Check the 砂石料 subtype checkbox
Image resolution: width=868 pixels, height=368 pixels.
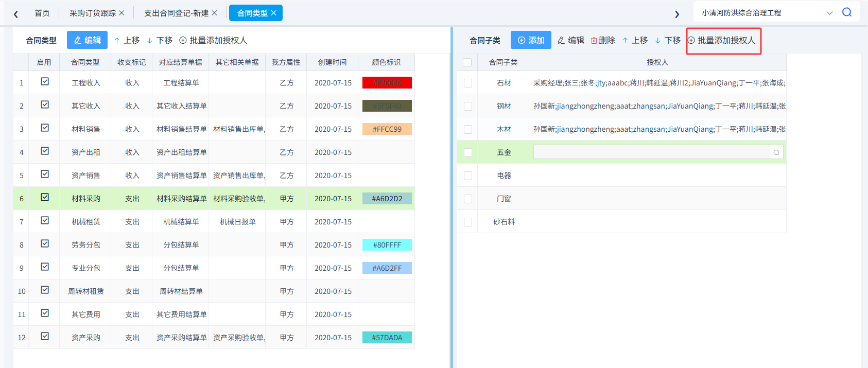(468, 222)
